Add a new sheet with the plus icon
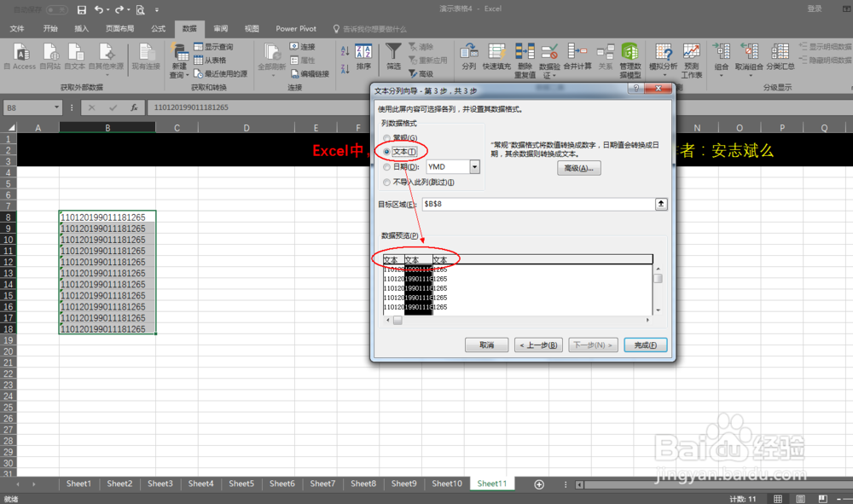This screenshot has height=504, width=853. [539, 484]
